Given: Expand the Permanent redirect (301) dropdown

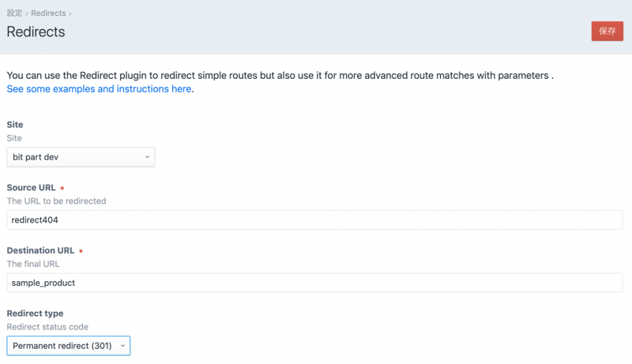Looking at the screenshot, I should pyautogui.click(x=68, y=346).
